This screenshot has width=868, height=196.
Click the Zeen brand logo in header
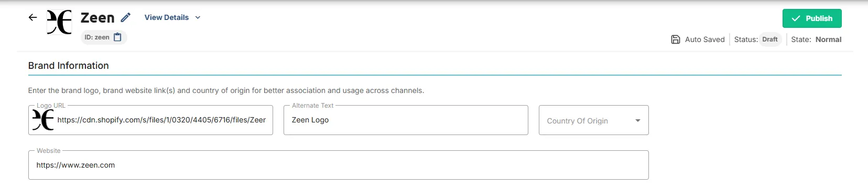tap(59, 22)
